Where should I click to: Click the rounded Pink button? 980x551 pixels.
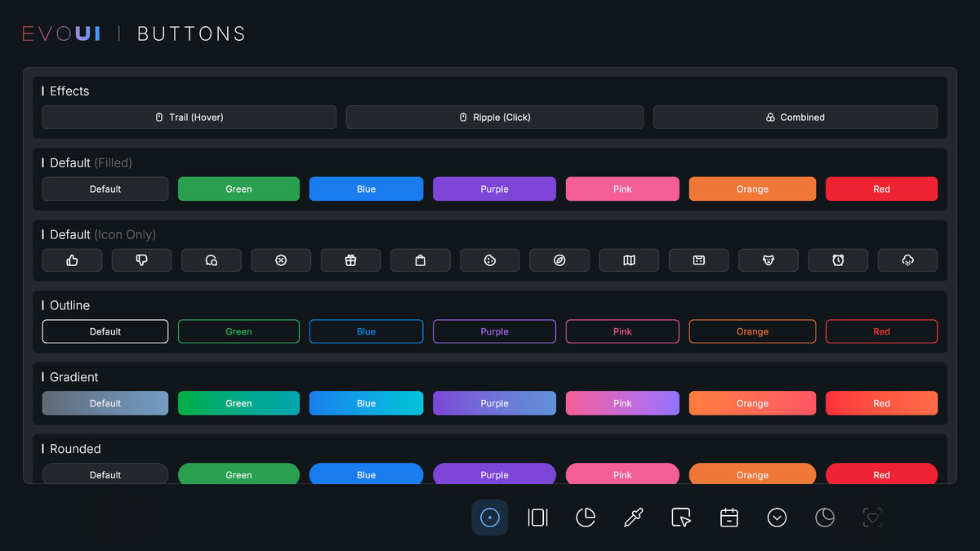click(622, 474)
